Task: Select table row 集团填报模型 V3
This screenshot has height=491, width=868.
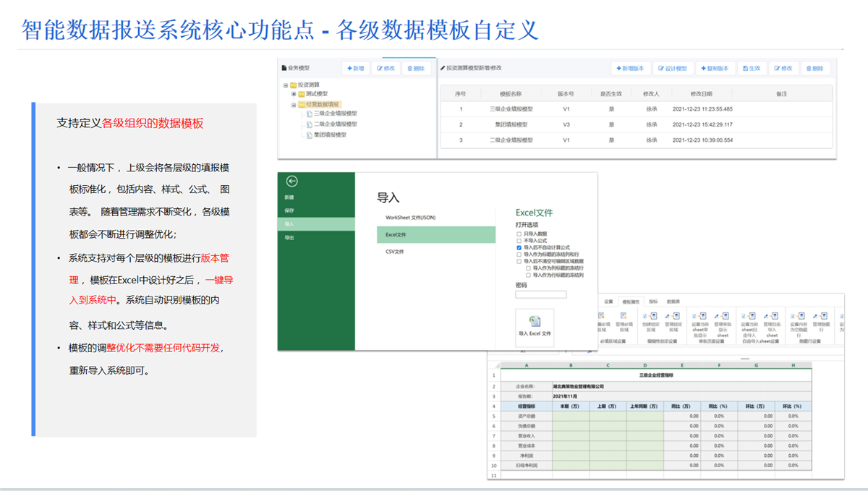Action: click(x=637, y=124)
